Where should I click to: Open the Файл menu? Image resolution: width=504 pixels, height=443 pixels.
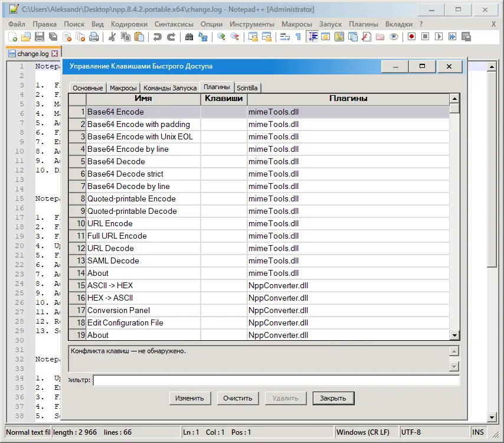click(x=17, y=24)
